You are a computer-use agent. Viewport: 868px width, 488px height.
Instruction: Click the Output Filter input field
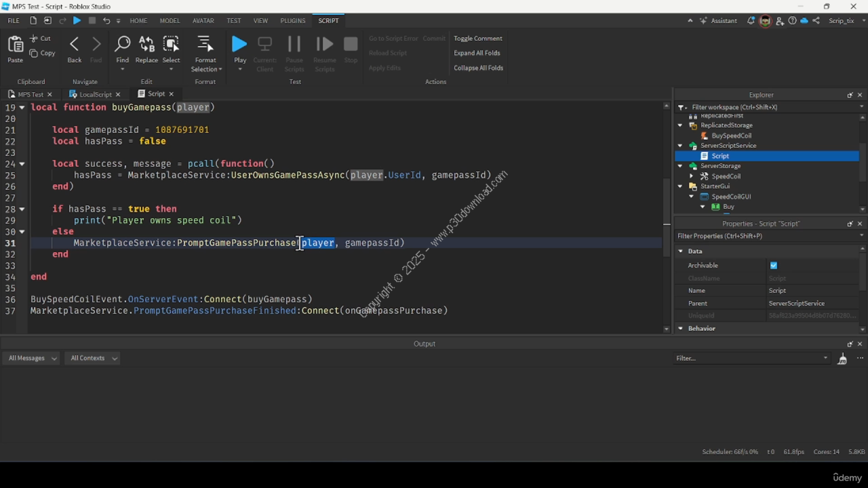[751, 358]
